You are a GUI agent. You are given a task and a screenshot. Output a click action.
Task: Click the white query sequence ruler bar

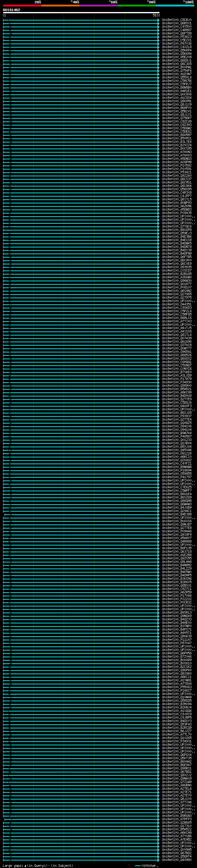81,12
